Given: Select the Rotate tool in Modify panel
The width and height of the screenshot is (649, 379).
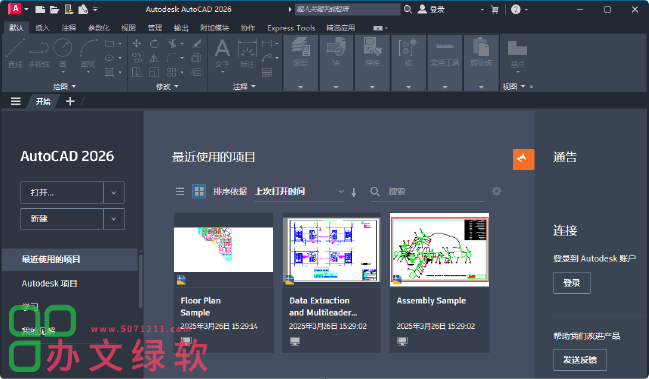Looking at the screenshot, I should pos(154,43).
